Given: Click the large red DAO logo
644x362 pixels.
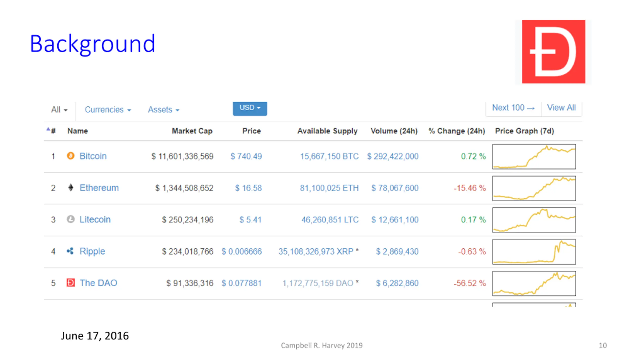Looking at the screenshot, I should click(x=553, y=52).
